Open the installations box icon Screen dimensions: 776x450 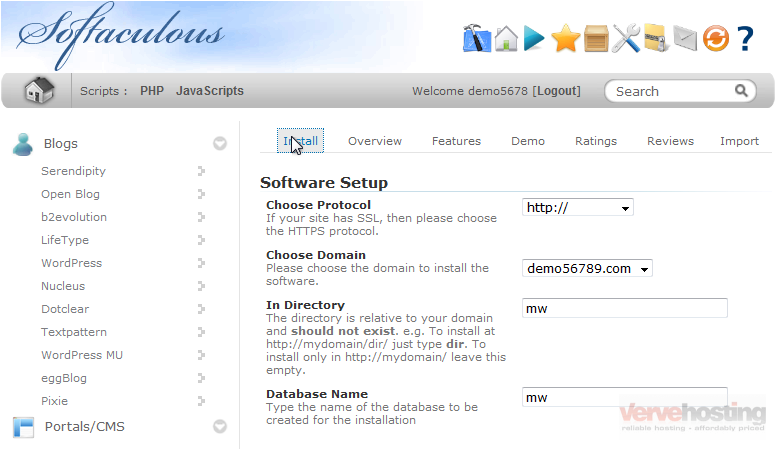596,39
